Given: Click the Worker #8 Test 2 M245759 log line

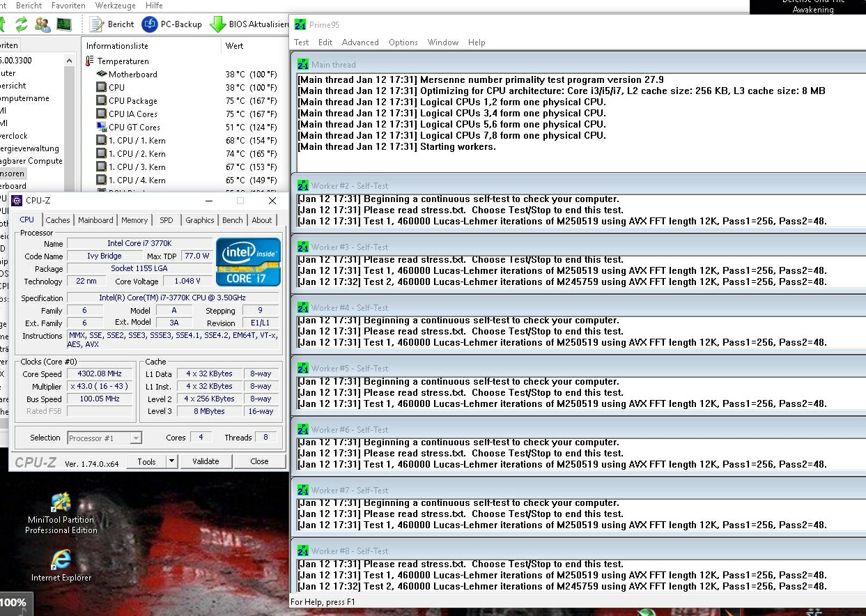Looking at the screenshot, I should (562, 587).
